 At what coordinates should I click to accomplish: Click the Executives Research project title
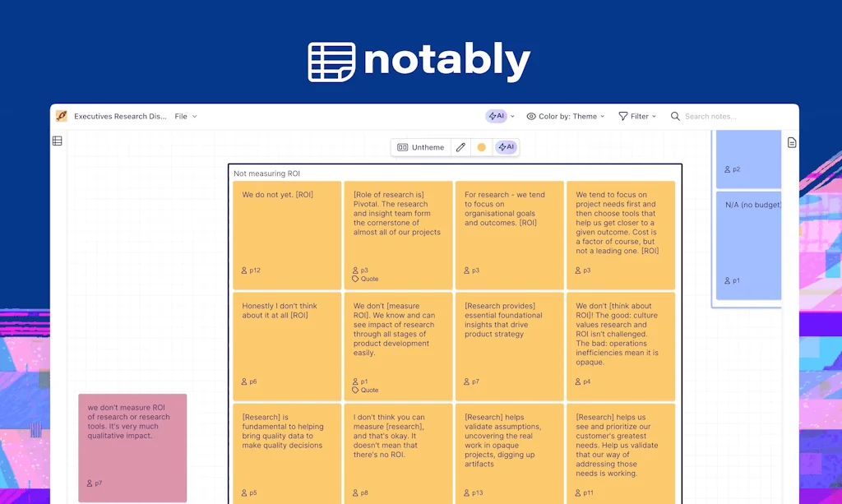(x=120, y=117)
